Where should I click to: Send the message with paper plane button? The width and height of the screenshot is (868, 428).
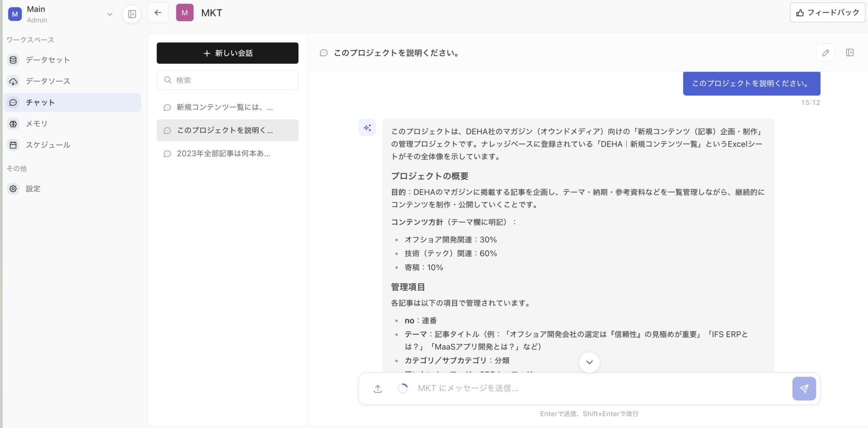[x=804, y=389]
